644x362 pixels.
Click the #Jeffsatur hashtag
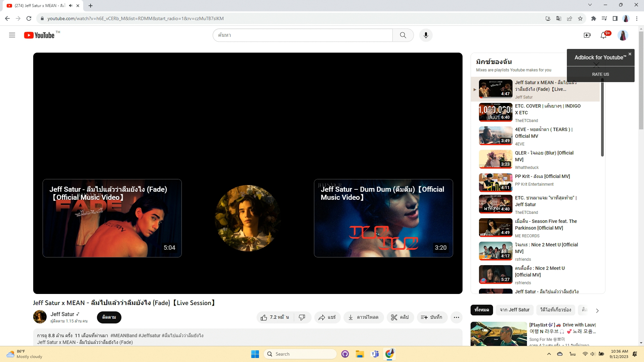[x=149, y=336]
